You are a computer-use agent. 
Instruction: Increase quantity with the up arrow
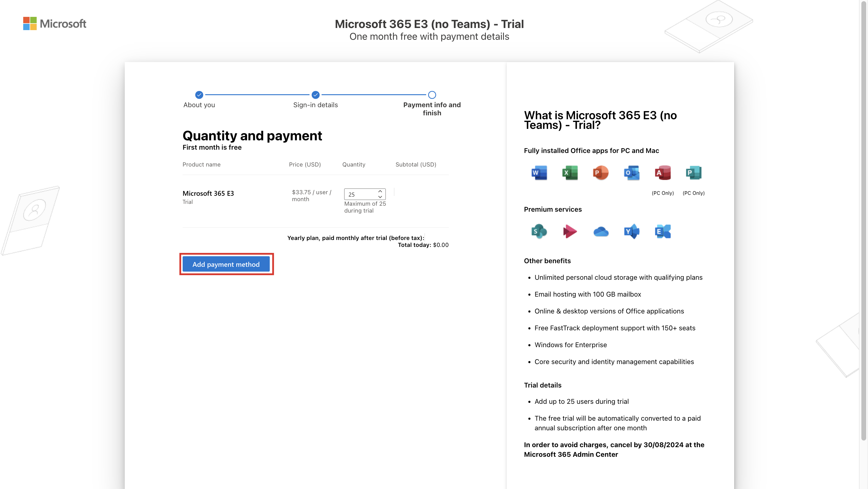point(380,191)
